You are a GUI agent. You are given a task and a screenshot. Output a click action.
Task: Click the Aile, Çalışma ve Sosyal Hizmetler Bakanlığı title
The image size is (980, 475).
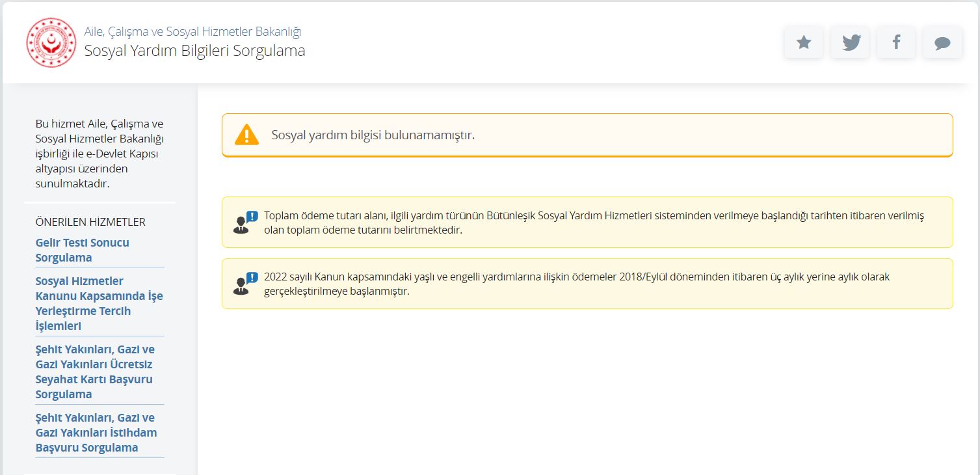[192, 31]
